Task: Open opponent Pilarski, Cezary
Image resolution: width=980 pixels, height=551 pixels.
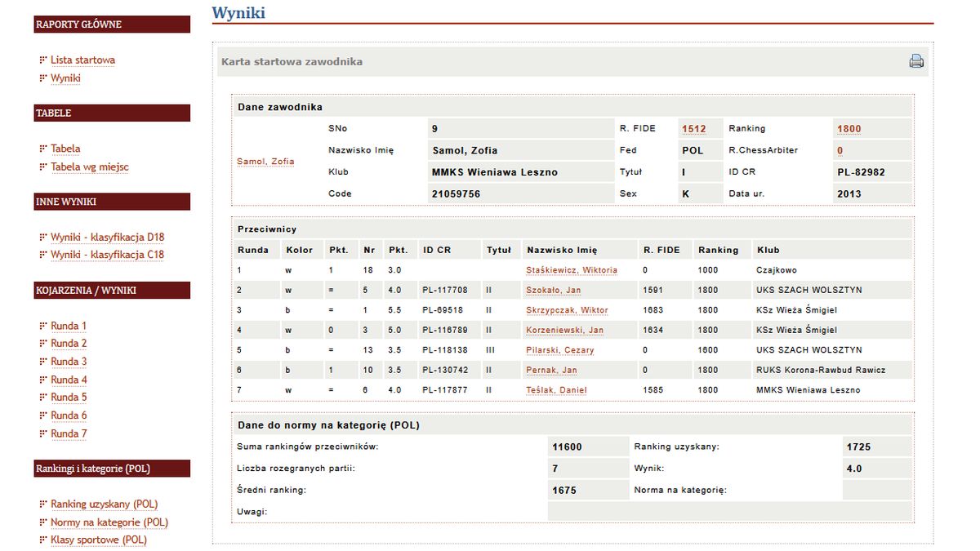Action: click(x=560, y=350)
